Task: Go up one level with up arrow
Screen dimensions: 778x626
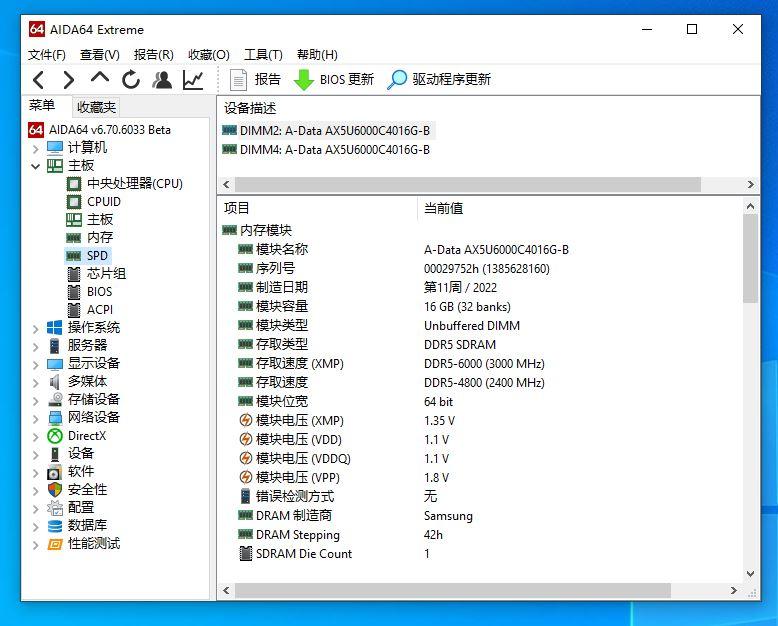Action: point(100,78)
